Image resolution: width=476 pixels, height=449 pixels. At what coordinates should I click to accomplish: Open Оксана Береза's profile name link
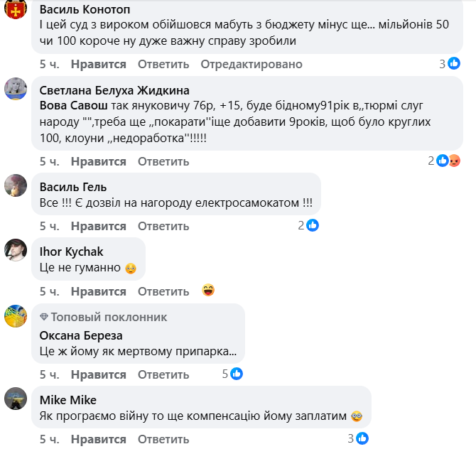(81, 335)
